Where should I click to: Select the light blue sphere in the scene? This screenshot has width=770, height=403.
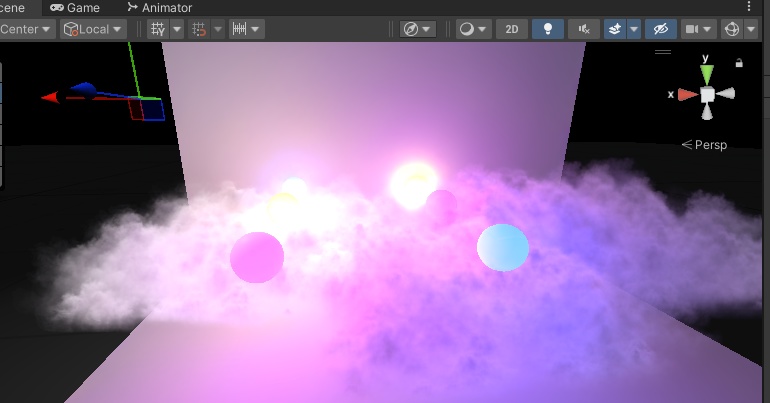pos(503,247)
